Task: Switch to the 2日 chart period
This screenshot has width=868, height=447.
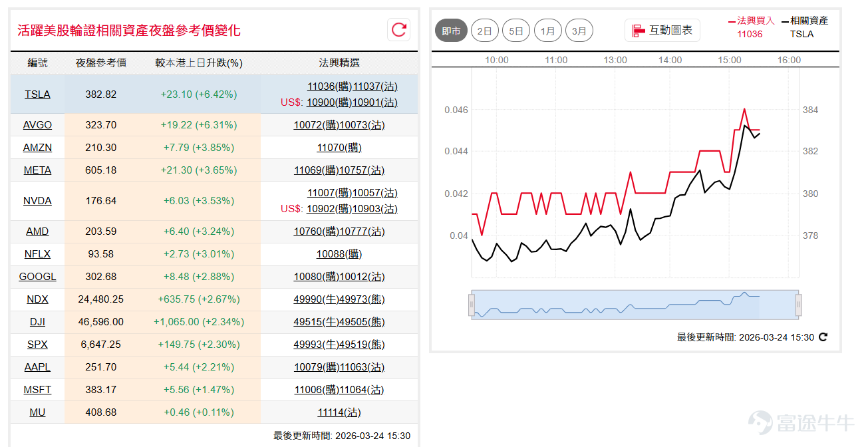Action: 484,31
